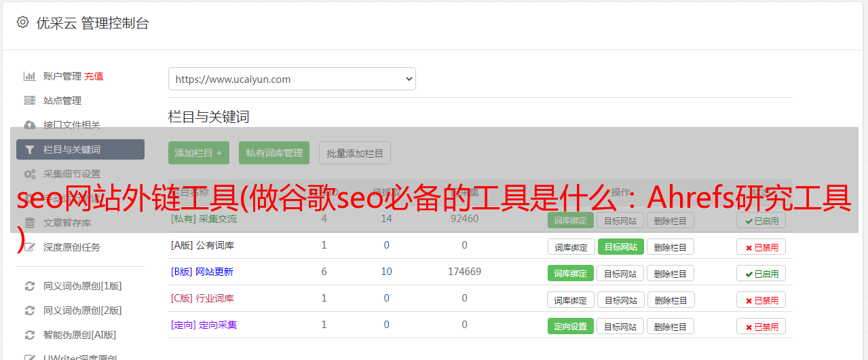Expand the https://www.ucaiyun.com site dropdown

(292, 79)
